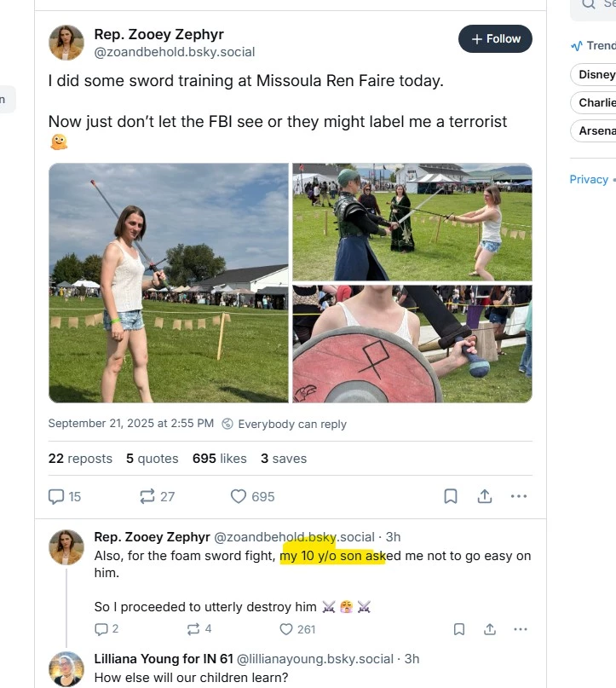Repost the foam sword fight reply
The image size is (616, 688).
[x=193, y=629]
